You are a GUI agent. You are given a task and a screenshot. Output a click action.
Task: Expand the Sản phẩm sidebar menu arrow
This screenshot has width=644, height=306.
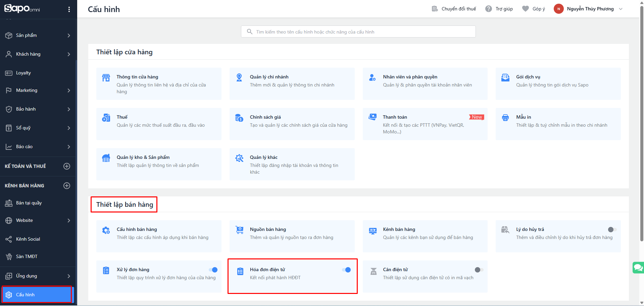click(69, 36)
